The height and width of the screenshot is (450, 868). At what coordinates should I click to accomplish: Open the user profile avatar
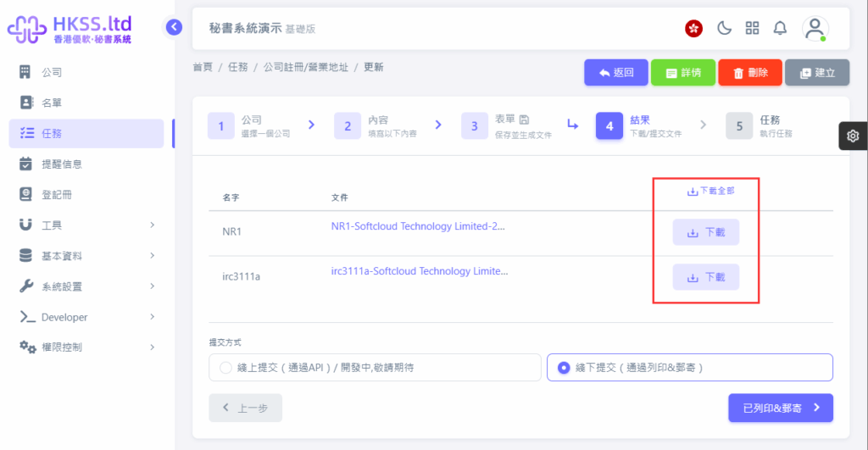pos(815,29)
